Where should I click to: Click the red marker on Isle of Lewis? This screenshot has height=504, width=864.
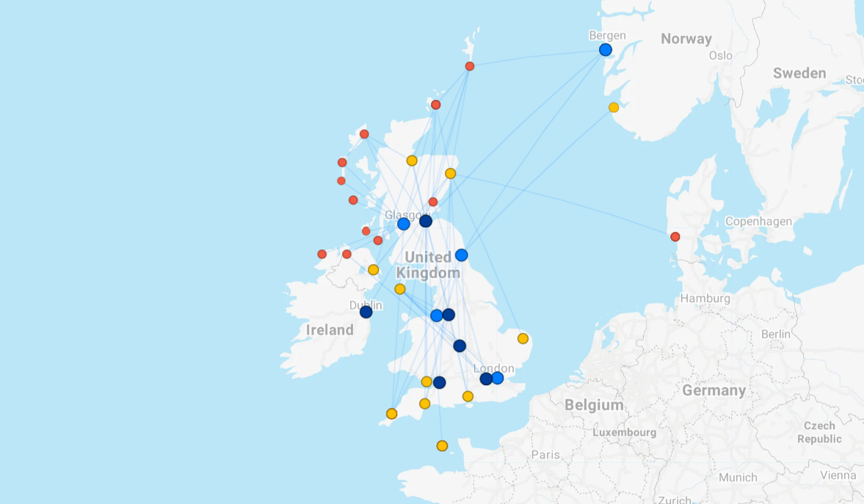click(x=364, y=134)
